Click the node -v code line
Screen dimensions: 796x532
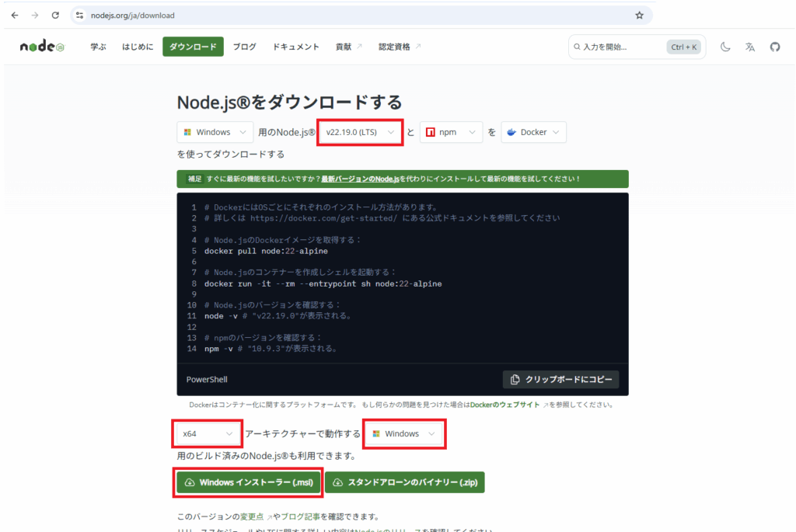pyautogui.click(x=278, y=316)
